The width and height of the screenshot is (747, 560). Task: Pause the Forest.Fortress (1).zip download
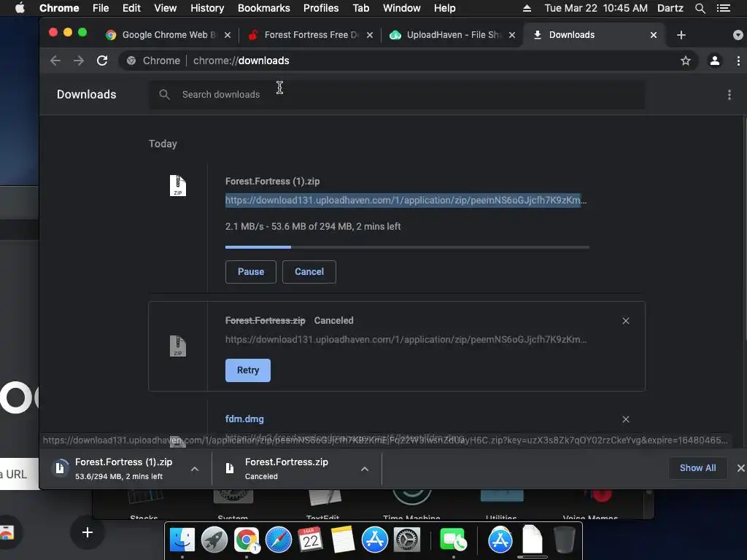coord(251,272)
